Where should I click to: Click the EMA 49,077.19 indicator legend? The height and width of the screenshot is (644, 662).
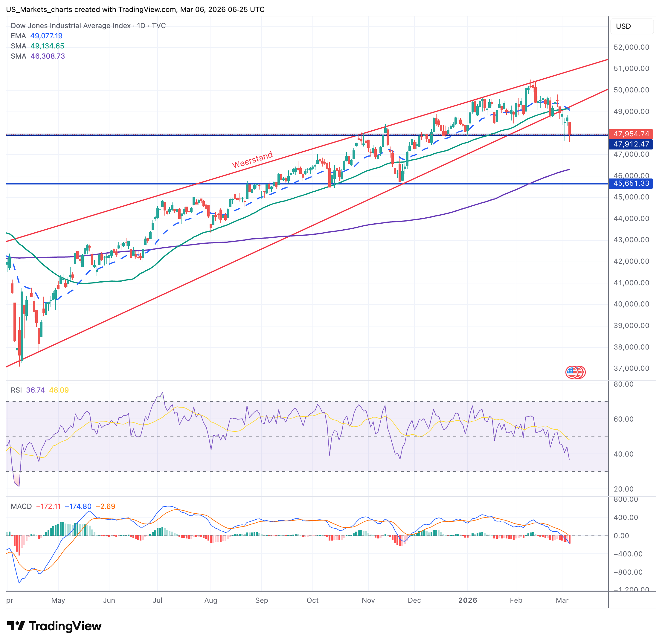(36, 36)
